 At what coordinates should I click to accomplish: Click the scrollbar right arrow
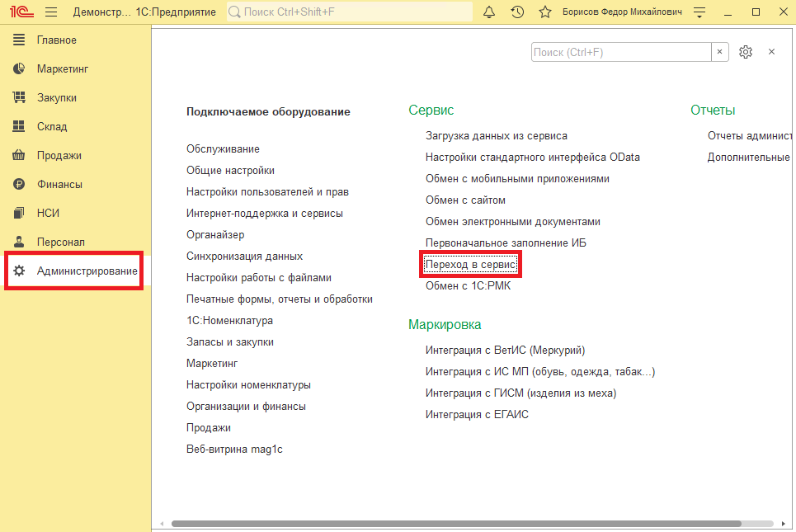coord(784,524)
